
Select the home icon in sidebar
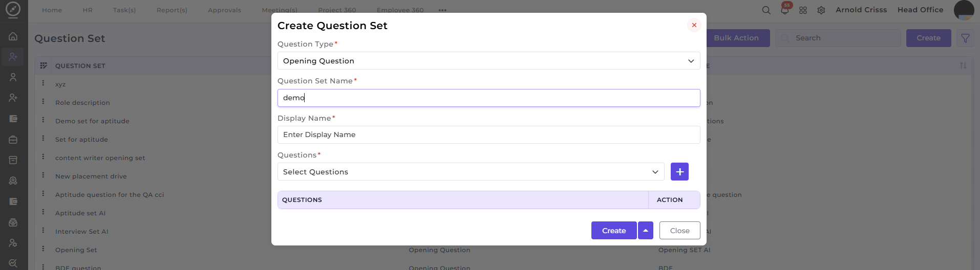13,36
